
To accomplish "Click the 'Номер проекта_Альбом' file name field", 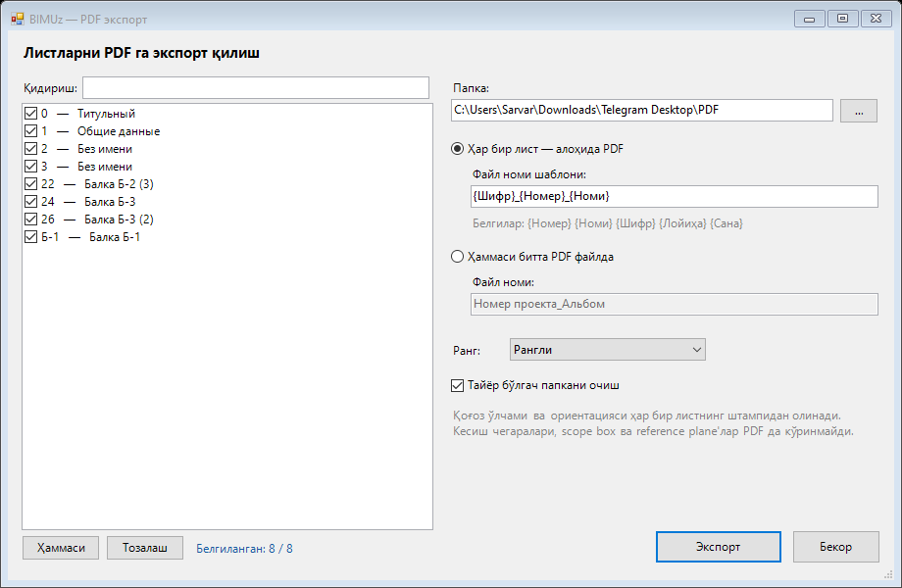I will [675, 304].
